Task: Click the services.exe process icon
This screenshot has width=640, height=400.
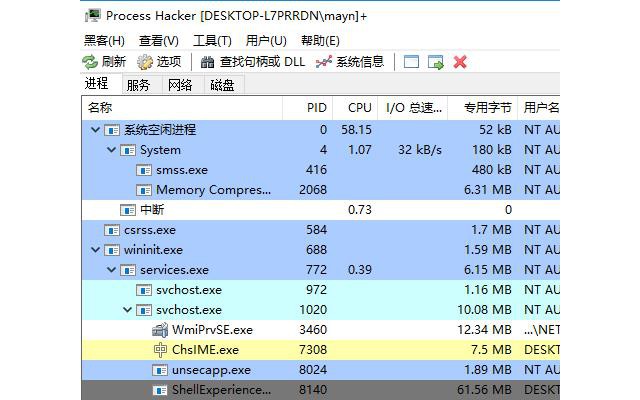Action: click(128, 270)
